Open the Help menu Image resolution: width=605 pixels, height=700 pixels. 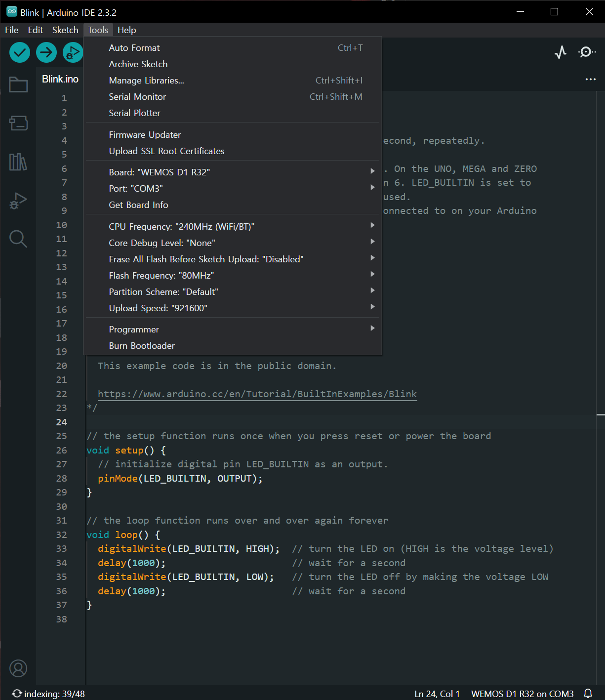(x=127, y=30)
